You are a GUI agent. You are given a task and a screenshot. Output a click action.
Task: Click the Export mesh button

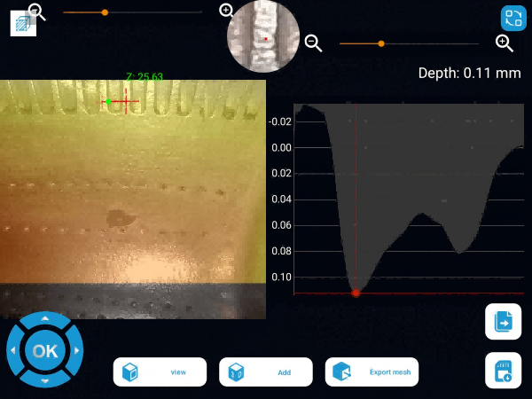click(x=372, y=372)
